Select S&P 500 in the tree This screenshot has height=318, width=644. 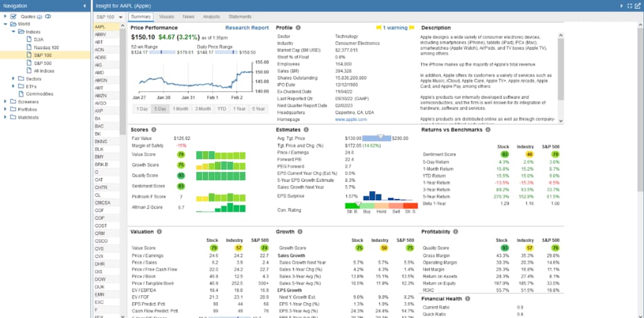(43, 63)
